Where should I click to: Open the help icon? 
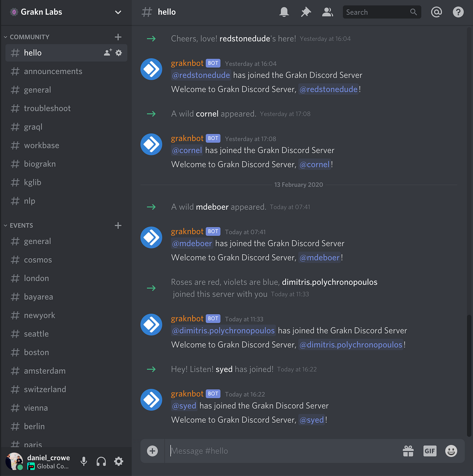[458, 12]
